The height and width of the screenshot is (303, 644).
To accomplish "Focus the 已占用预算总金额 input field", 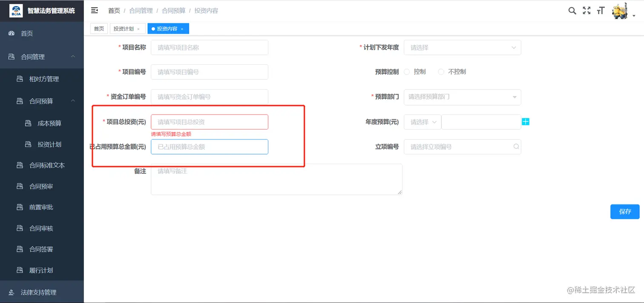I will point(210,147).
